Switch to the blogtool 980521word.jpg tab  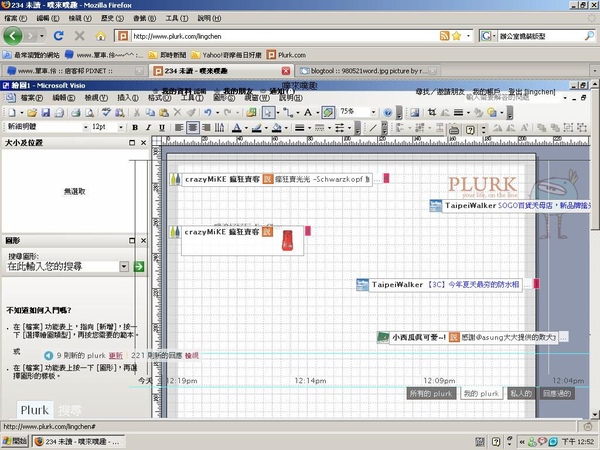tap(368, 71)
